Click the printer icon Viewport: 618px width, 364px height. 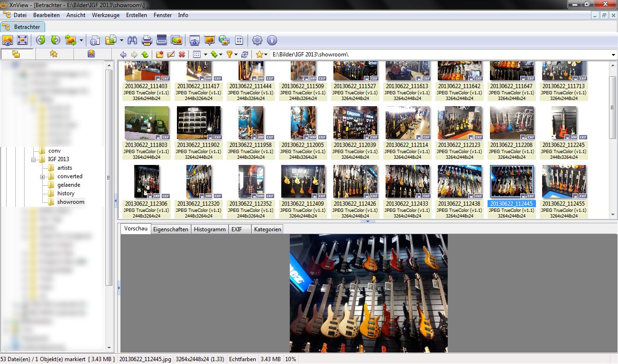tap(147, 40)
